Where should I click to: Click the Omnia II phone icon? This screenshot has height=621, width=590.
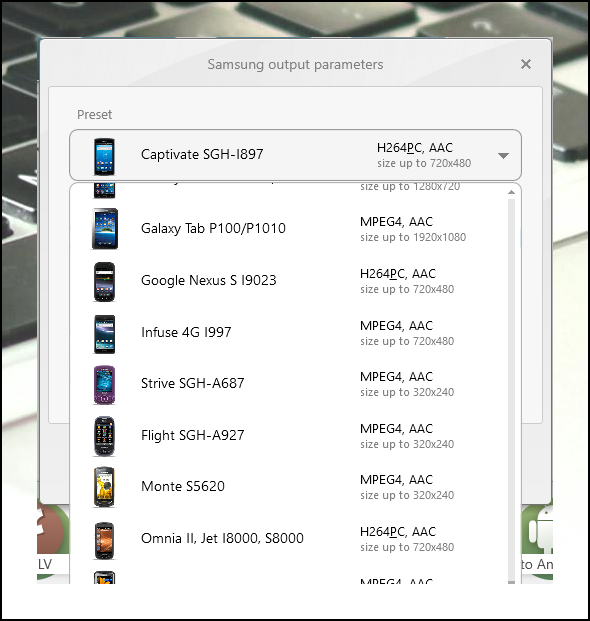pos(105,541)
